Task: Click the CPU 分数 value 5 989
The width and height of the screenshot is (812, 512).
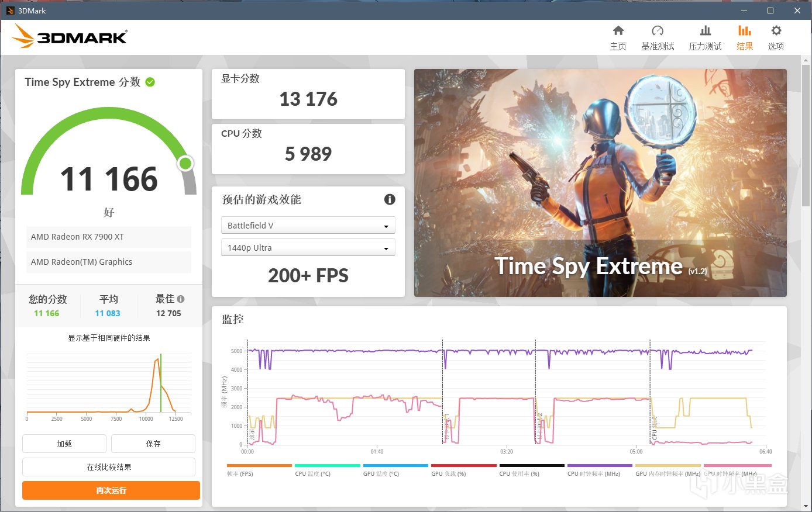Action: pyautogui.click(x=308, y=154)
